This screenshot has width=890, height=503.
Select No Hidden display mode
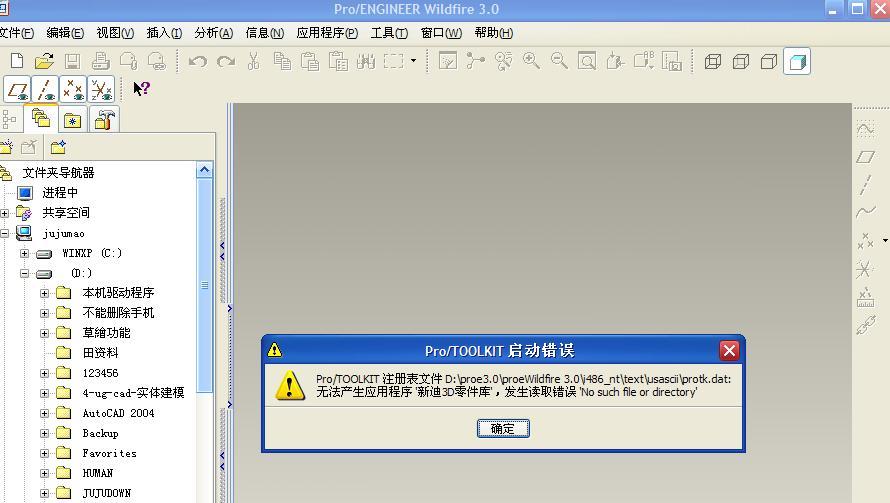click(769, 61)
